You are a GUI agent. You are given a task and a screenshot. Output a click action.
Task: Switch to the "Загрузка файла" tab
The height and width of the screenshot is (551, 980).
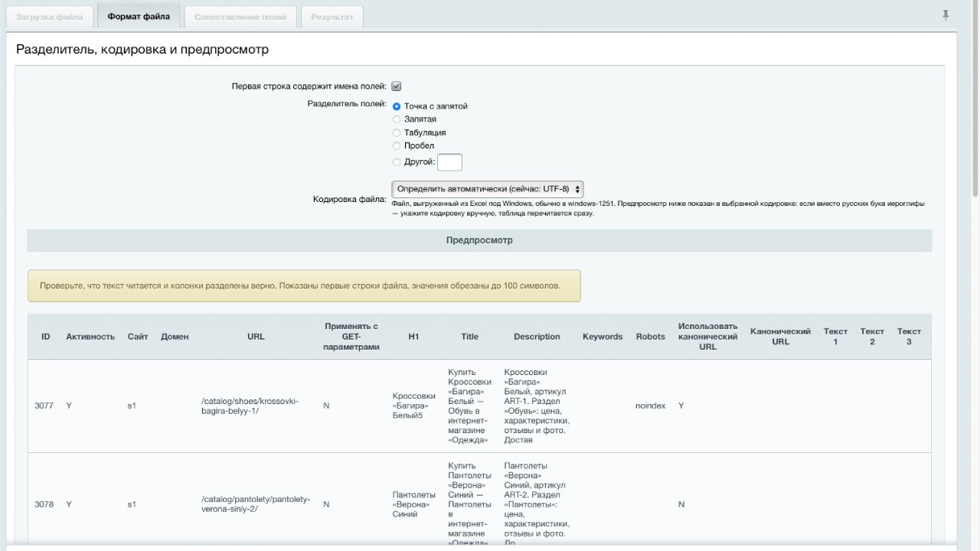pyautogui.click(x=50, y=17)
